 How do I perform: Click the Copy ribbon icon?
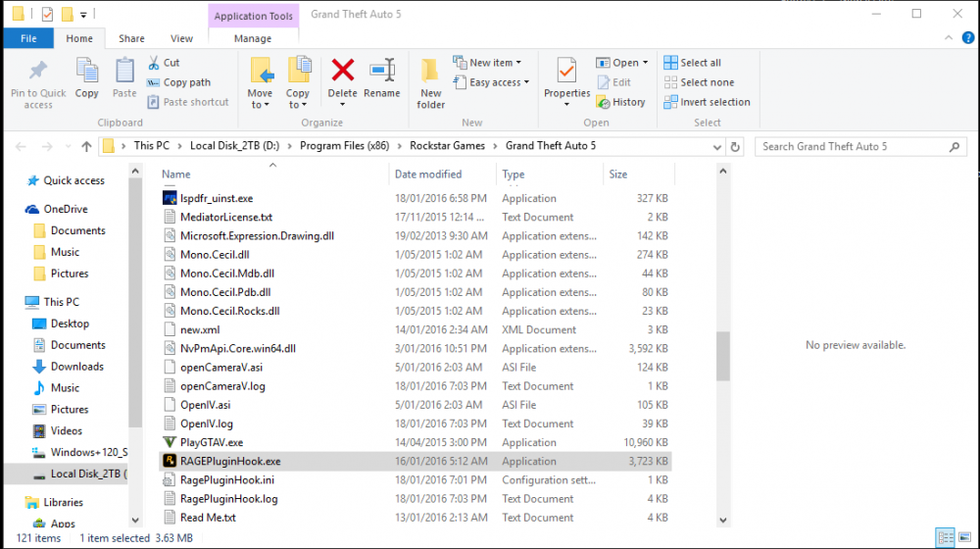click(x=87, y=78)
